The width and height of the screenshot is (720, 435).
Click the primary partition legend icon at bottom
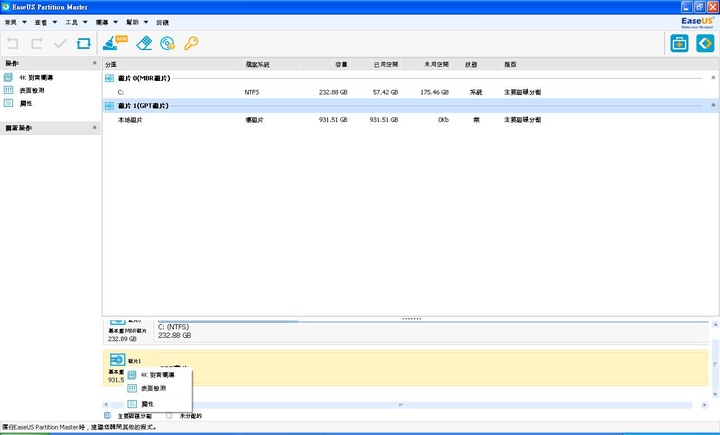coord(107,415)
